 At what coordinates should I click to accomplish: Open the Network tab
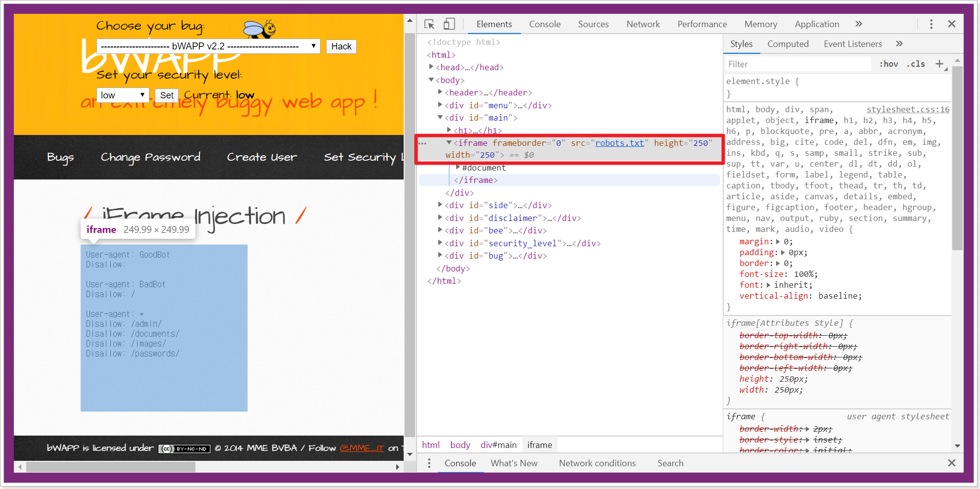coord(643,24)
